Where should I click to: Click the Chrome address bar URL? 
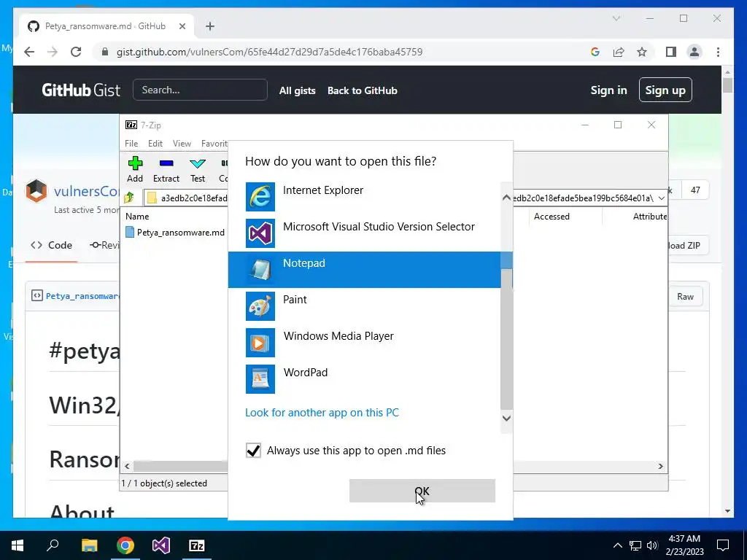270,52
